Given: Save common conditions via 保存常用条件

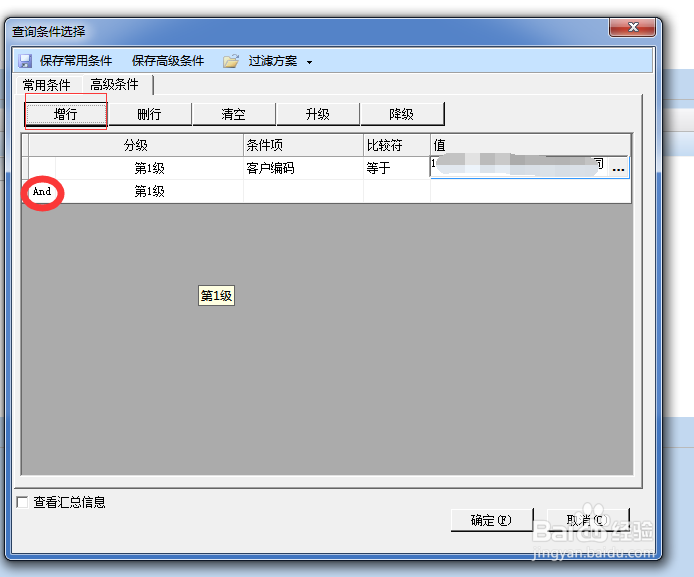Looking at the screenshot, I should 76,61.
